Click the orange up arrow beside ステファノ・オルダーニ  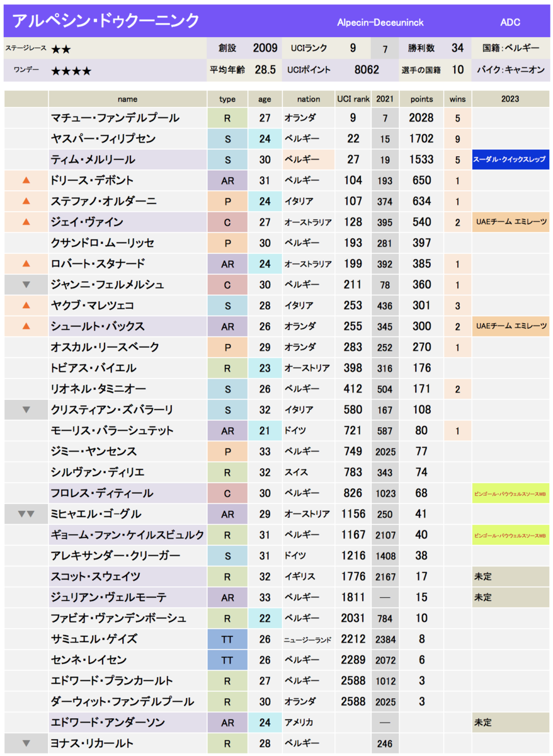click(x=26, y=201)
